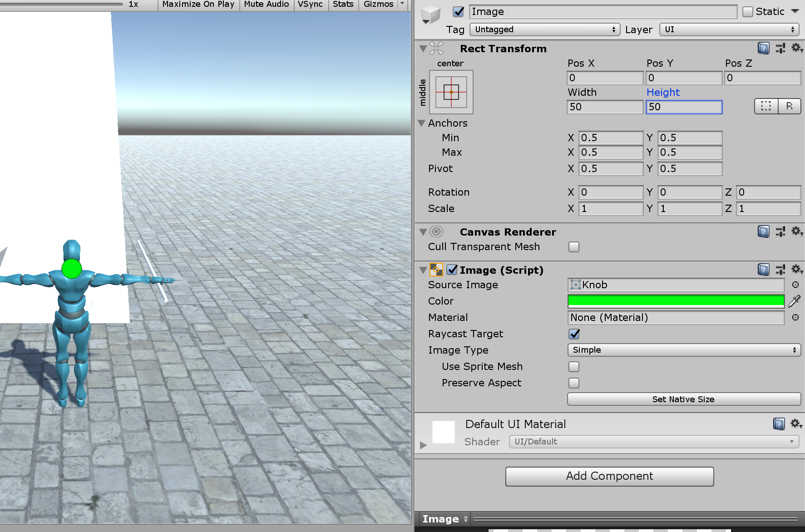Click the Pos Z input field
This screenshot has width=805, height=532.
(762, 78)
